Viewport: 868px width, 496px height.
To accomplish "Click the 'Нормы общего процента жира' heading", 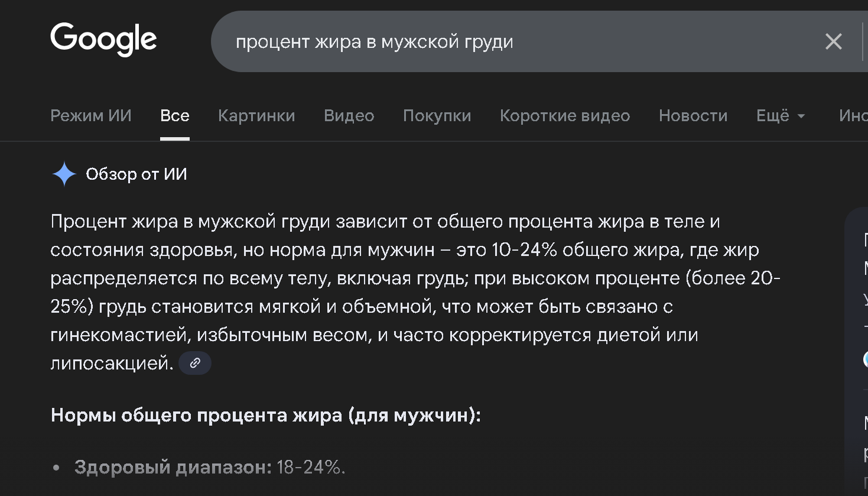I will [x=266, y=415].
